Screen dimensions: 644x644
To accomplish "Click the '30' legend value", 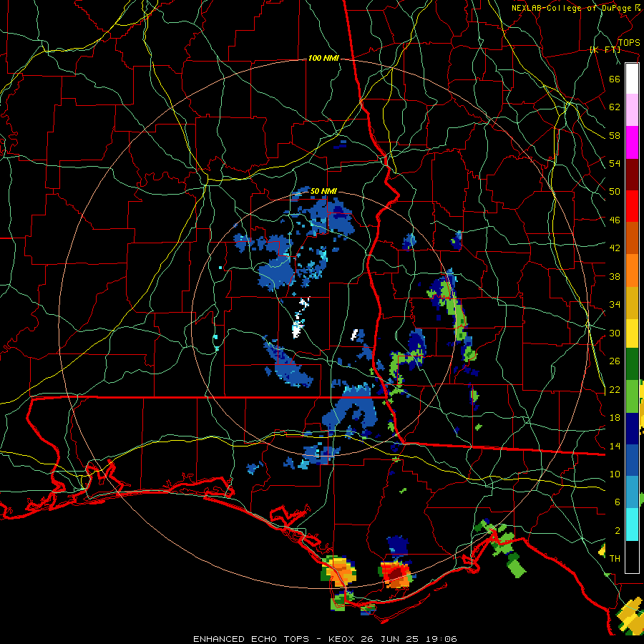I will point(615,333).
